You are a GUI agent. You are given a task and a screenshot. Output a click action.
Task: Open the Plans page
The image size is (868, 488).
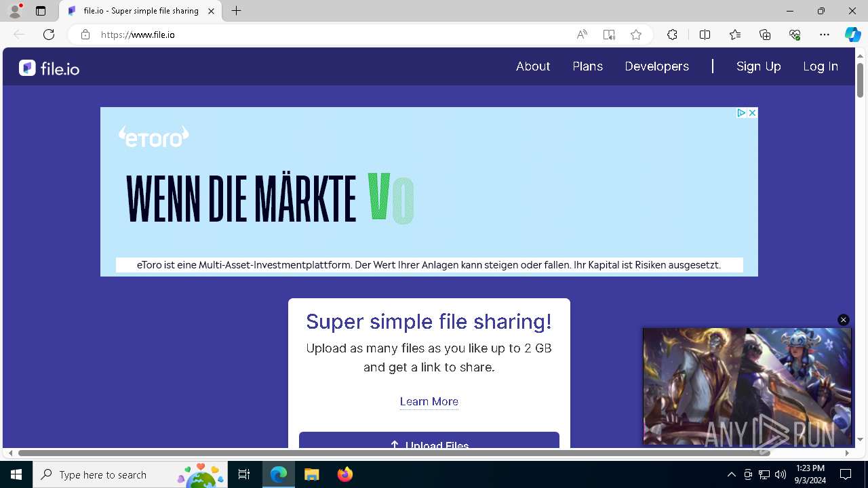coord(587,66)
